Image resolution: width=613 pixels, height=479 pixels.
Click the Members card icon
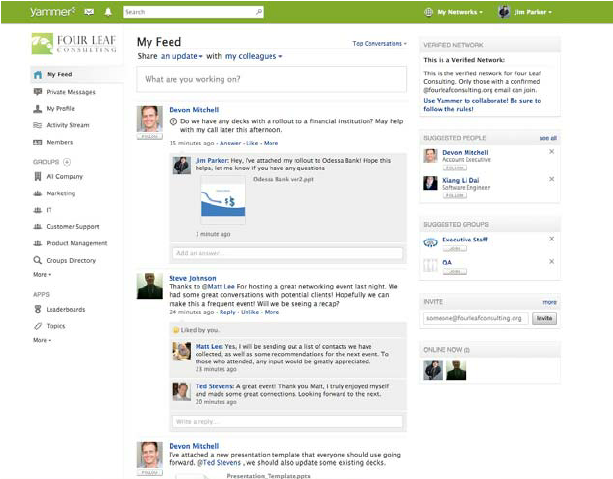point(38,142)
